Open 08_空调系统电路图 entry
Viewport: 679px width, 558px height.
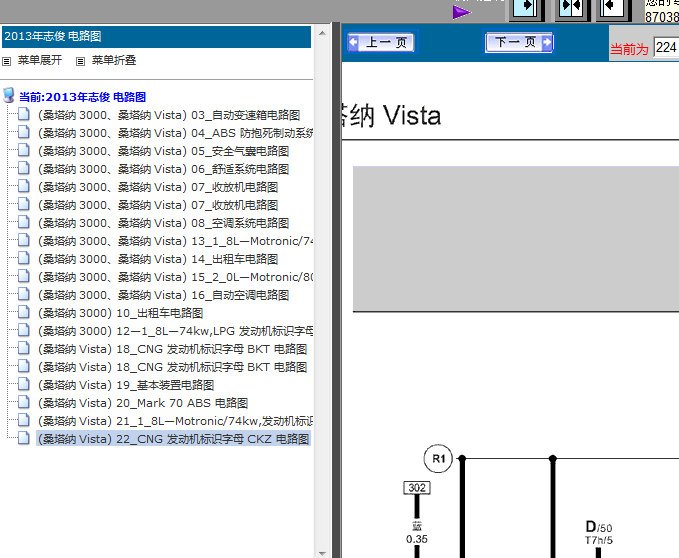pos(163,223)
